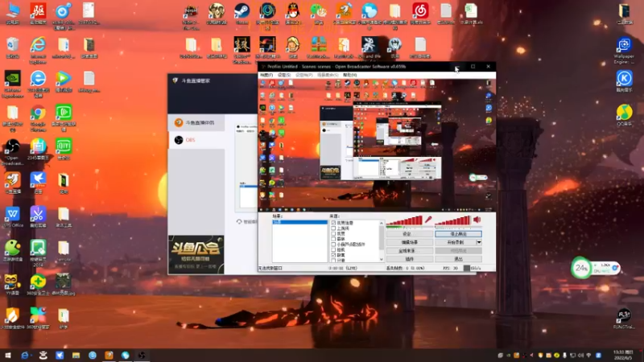Screen dimensions: 644x362
Task: Open the first menu in OBS menu bar
Action: point(266,75)
